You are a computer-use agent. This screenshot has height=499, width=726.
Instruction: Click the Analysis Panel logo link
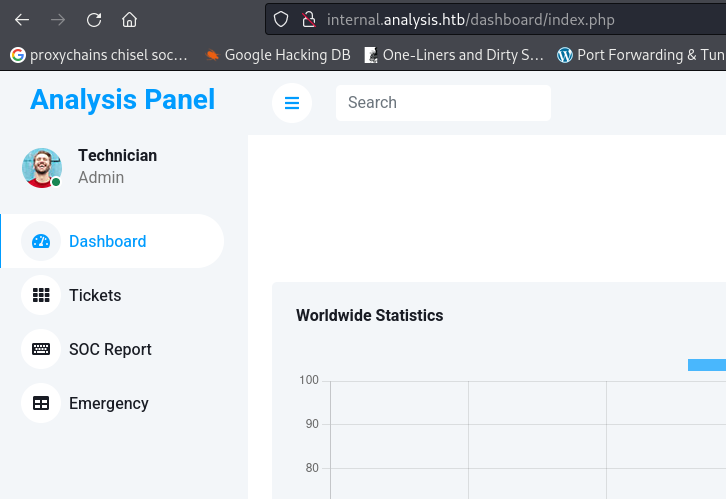tap(123, 100)
